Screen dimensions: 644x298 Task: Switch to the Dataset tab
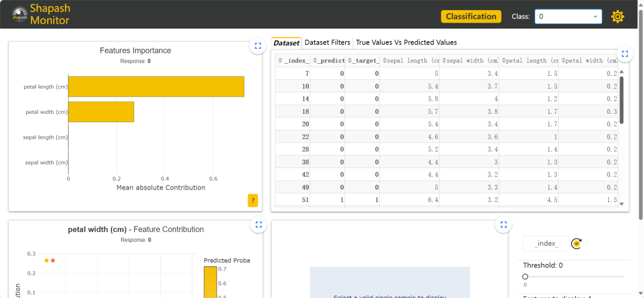click(286, 43)
